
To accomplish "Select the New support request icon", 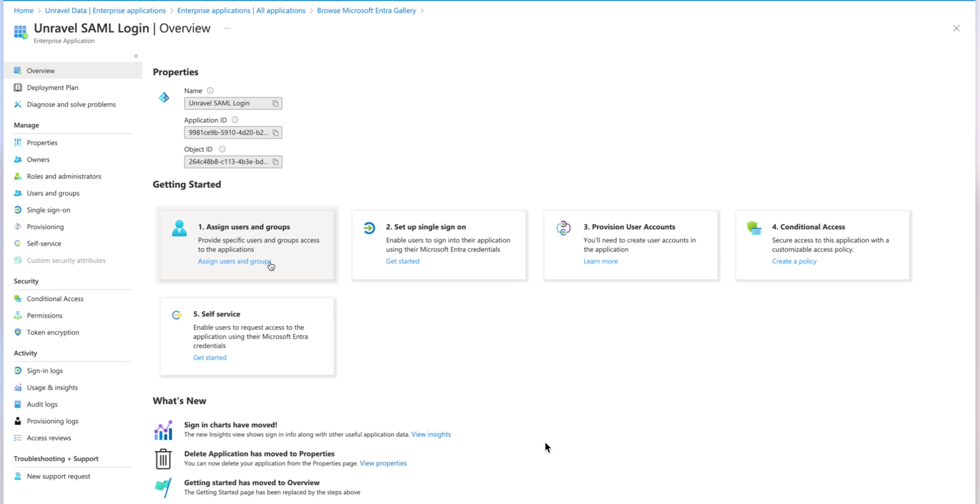I will click(17, 476).
